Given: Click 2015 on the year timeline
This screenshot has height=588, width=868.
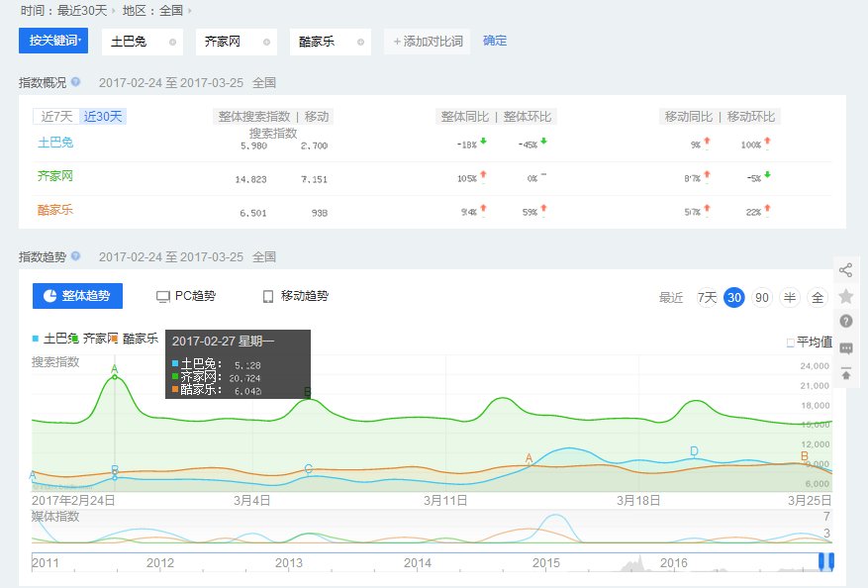Looking at the screenshot, I should click(x=546, y=563).
